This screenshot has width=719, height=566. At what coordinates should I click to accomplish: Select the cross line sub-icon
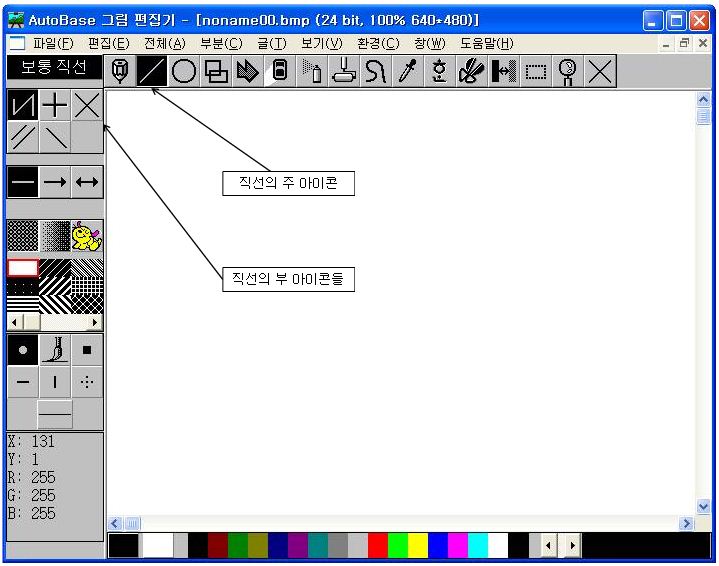(55, 105)
